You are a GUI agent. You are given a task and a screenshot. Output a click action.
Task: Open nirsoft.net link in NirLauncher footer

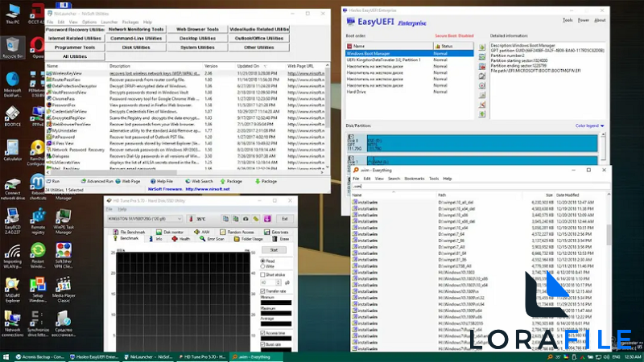click(208, 189)
